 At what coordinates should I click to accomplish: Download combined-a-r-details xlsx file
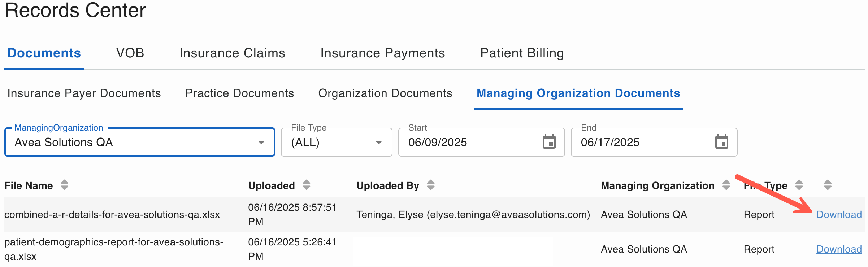pos(839,215)
